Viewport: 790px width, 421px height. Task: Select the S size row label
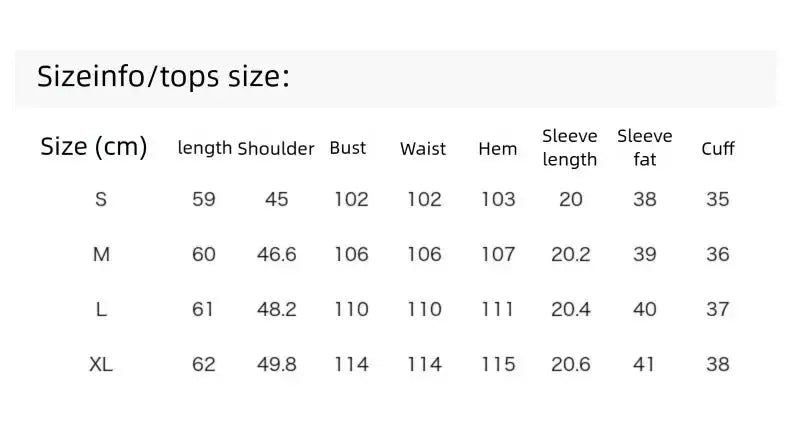click(101, 199)
